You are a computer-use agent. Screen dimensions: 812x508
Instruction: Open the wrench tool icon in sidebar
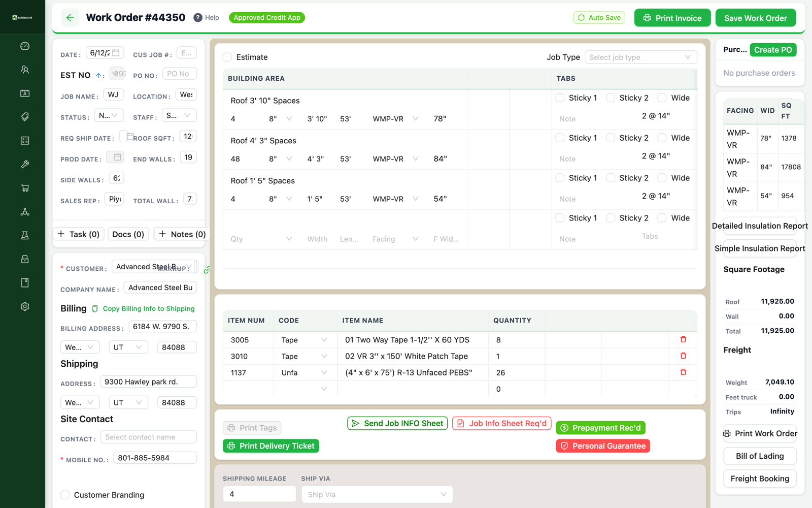click(x=25, y=164)
